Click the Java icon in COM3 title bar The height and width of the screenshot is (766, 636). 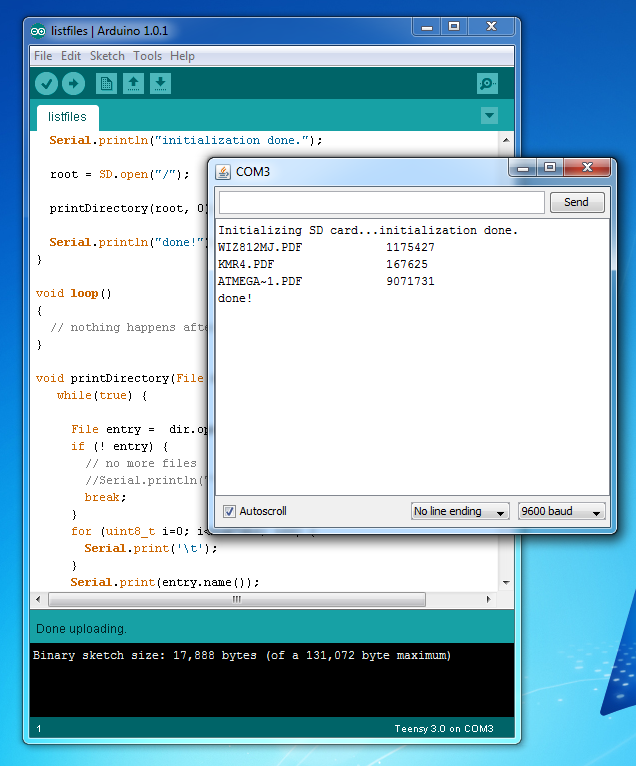point(223,172)
